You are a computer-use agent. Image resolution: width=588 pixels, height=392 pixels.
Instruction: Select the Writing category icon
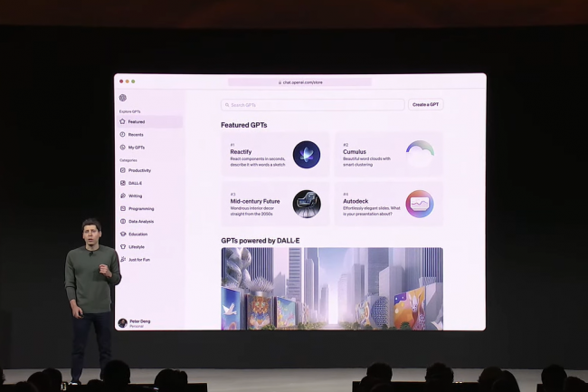click(123, 196)
